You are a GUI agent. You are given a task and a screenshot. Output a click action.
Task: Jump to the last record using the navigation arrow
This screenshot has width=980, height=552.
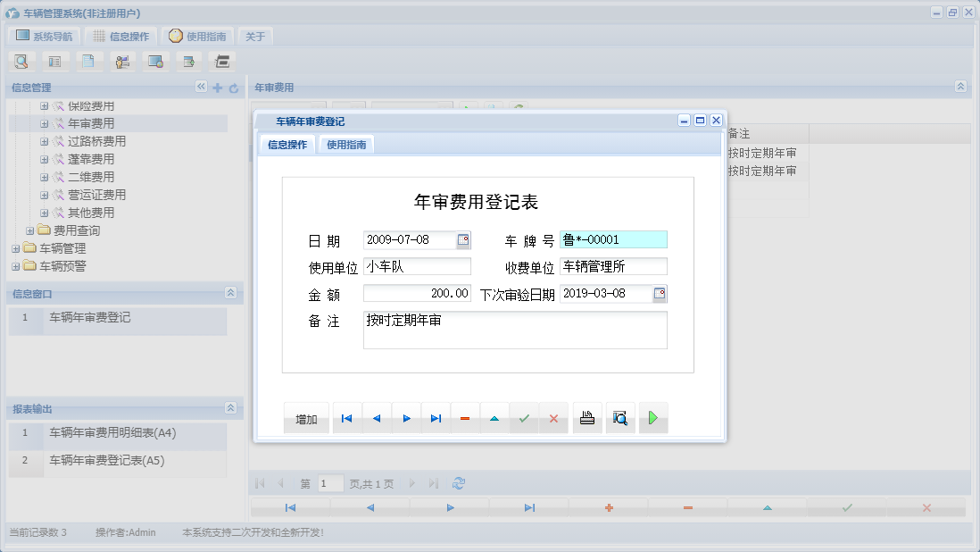[x=436, y=417]
